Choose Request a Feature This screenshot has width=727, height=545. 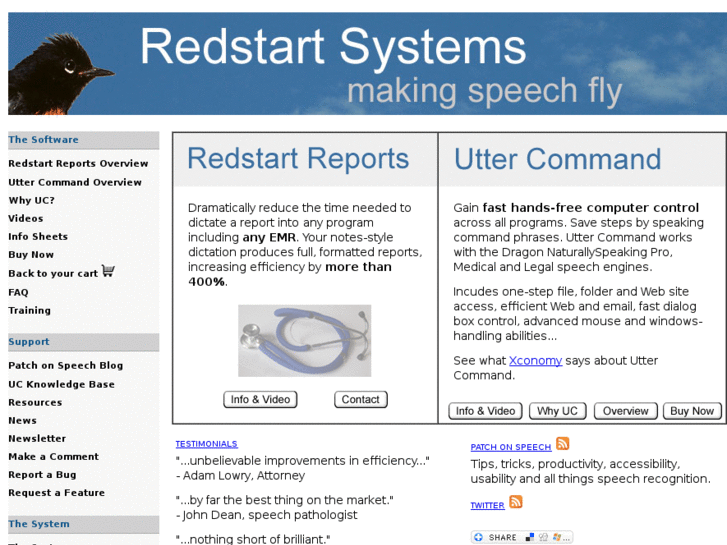click(56, 493)
